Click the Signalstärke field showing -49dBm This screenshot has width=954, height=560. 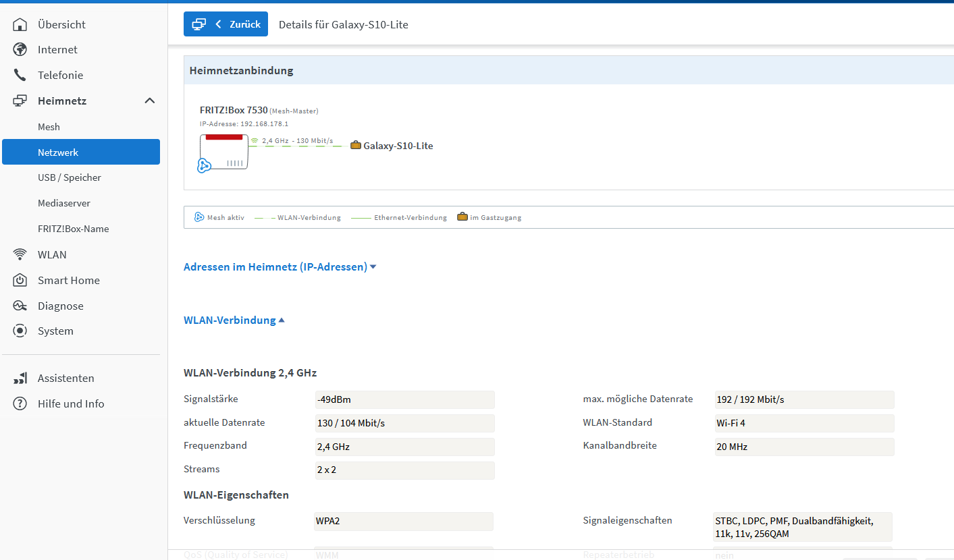404,399
